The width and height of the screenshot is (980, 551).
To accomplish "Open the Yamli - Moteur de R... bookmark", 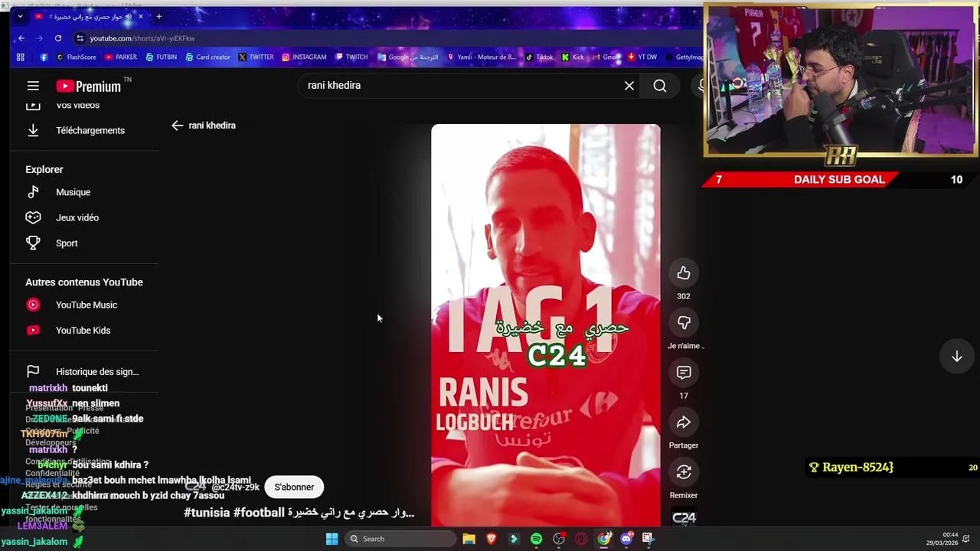I will tap(482, 57).
